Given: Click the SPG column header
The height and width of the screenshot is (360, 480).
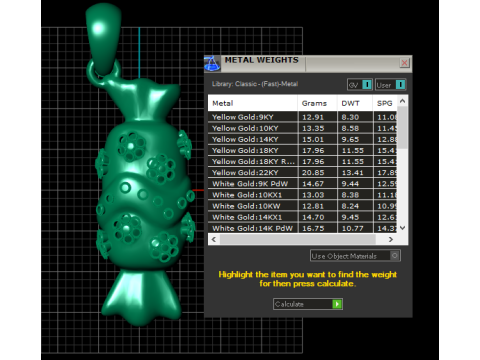Looking at the screenshot, I should click(x=385, y=103).
